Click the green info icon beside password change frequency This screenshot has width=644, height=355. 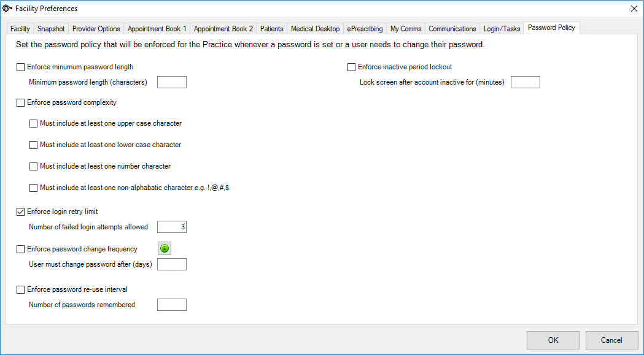click(165, 248)
